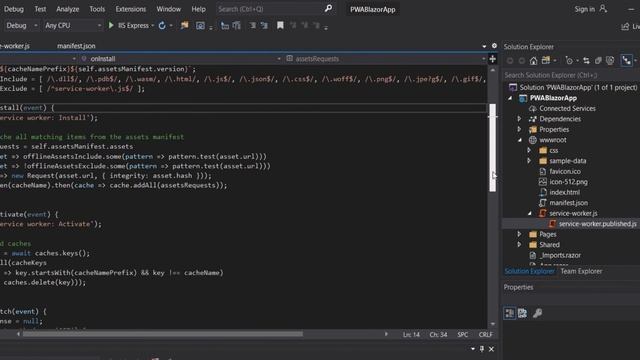Open the Extensions menu

coord(131,9)
